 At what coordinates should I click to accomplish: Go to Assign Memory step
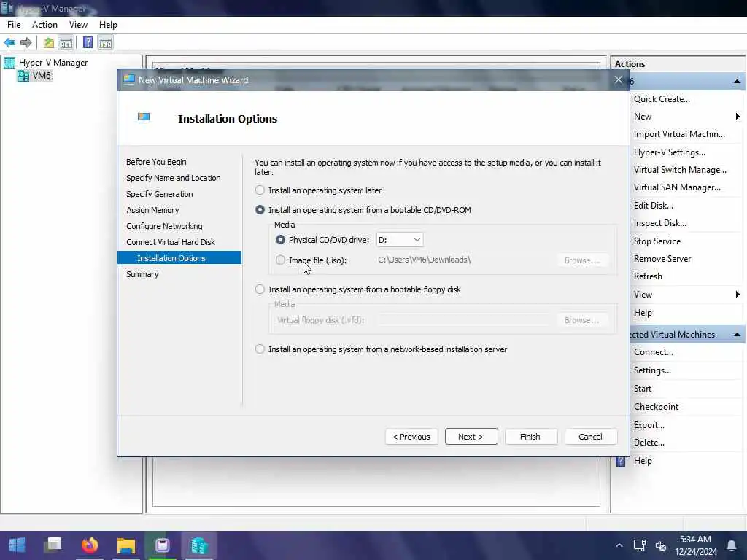152,210
